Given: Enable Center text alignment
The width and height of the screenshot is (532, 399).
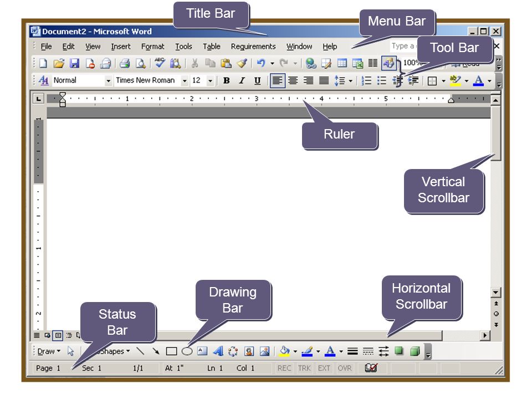Looking at the screenshot, I should [x=293, y=81].
